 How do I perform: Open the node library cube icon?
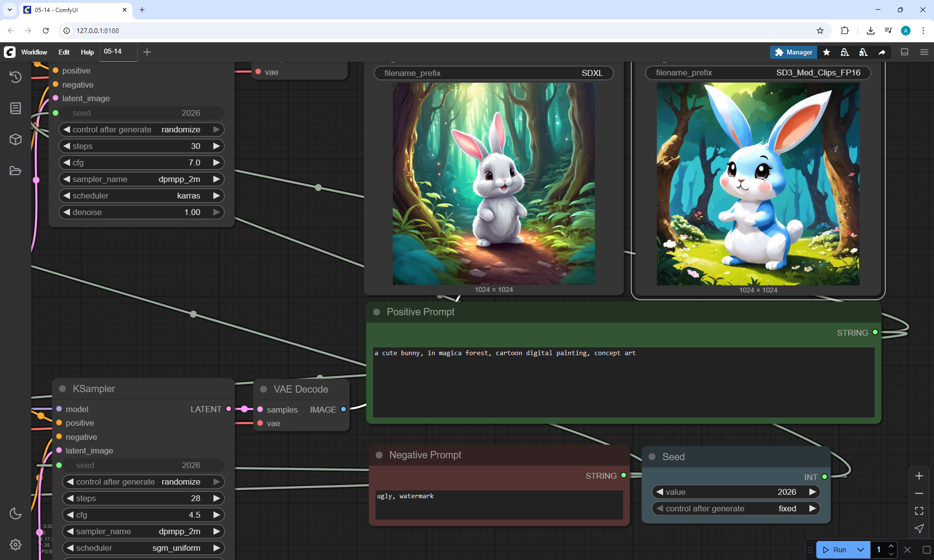16,140
